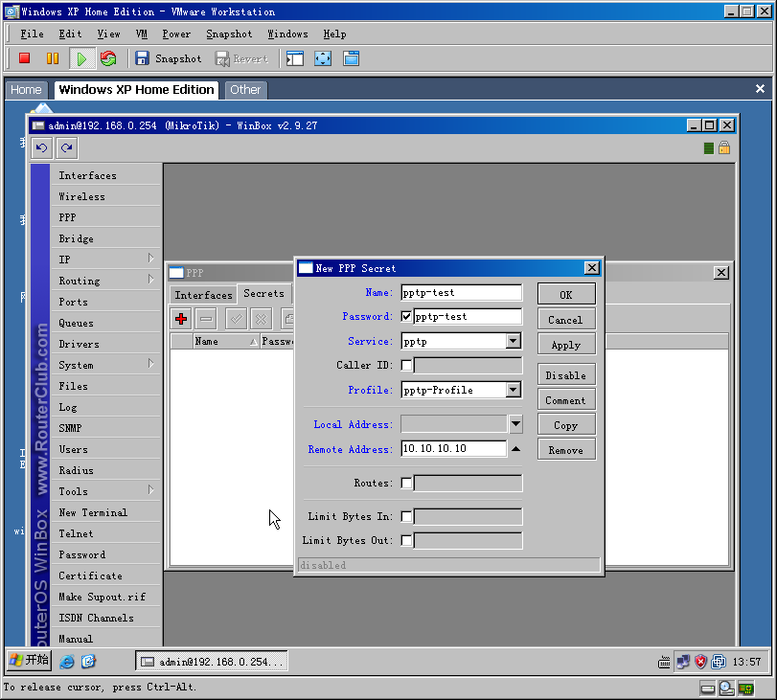Click the WinBox padlock icon
The image size is (777, 700).
pos(724,147)
